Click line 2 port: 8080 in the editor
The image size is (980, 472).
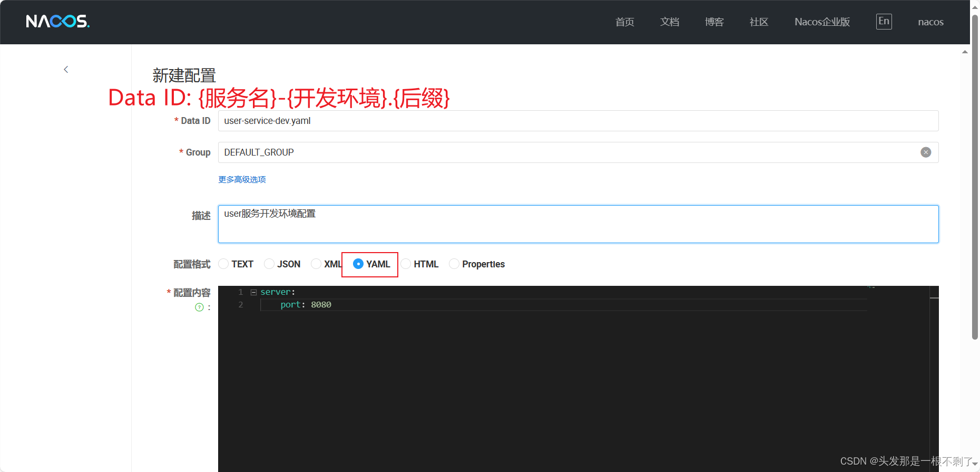tap(306, 305)
